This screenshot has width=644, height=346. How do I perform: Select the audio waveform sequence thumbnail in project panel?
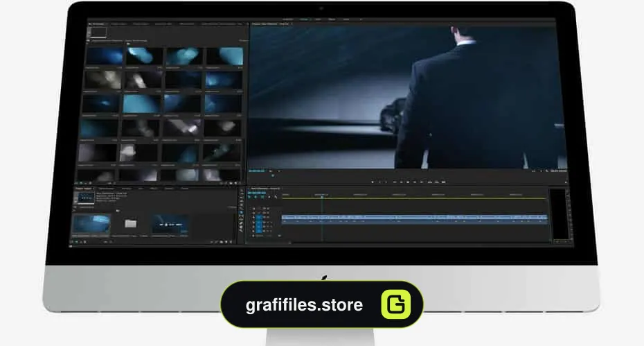[x=170, y=224]
